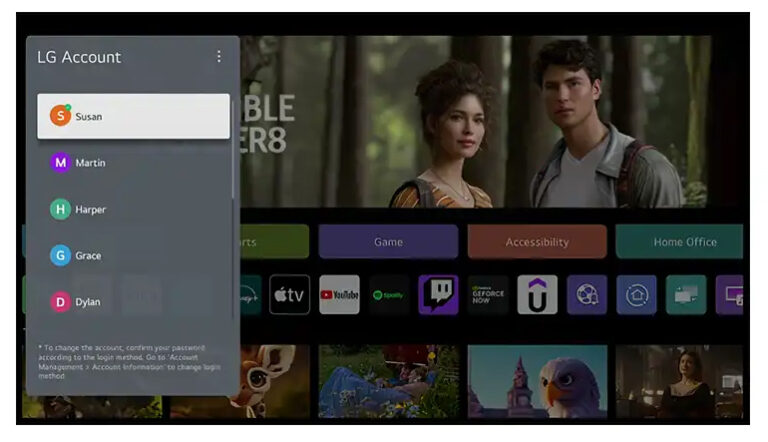The width and height of the screenshot is (768, 442).
Task: Open the Game category card
Action: 388,242
